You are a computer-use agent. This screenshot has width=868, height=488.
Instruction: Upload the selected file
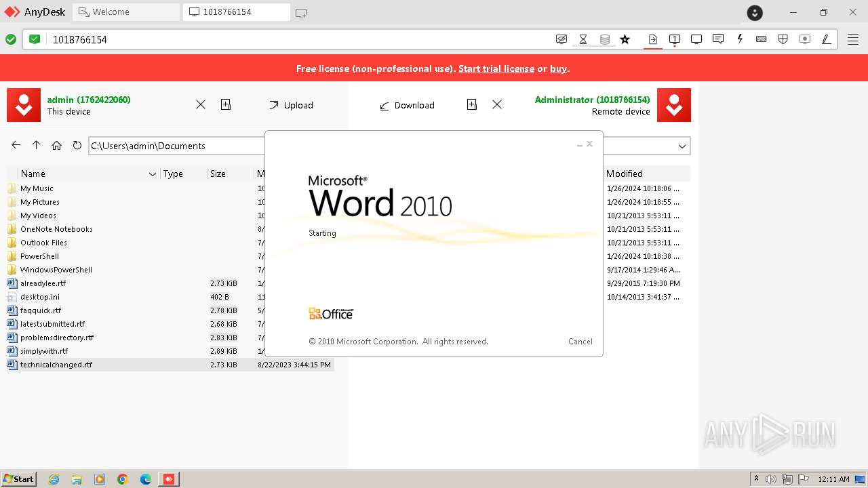point(292,105)
